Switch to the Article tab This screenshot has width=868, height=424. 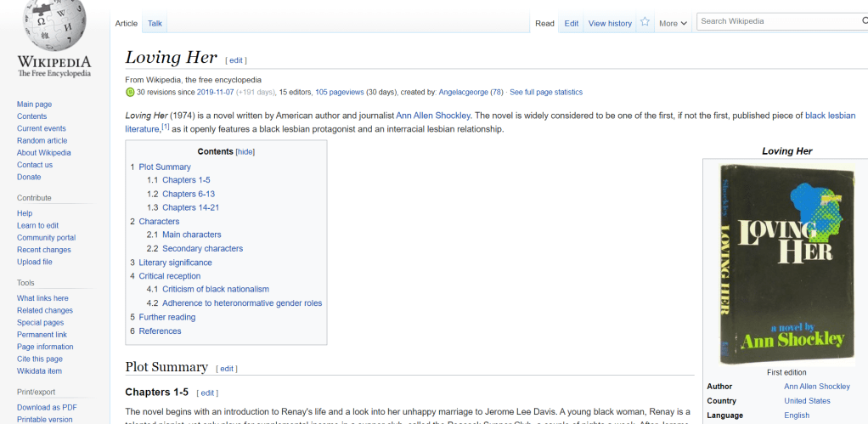pyautogui.click(x=127, y=23)
